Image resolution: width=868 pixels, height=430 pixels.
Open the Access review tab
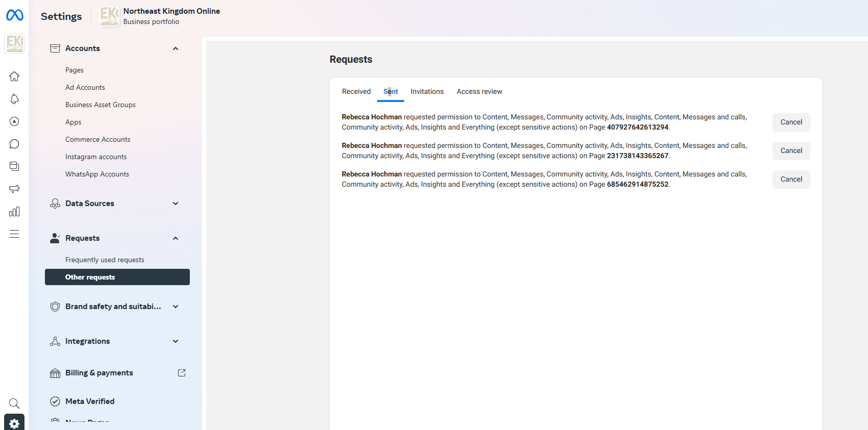click(479, 92)
